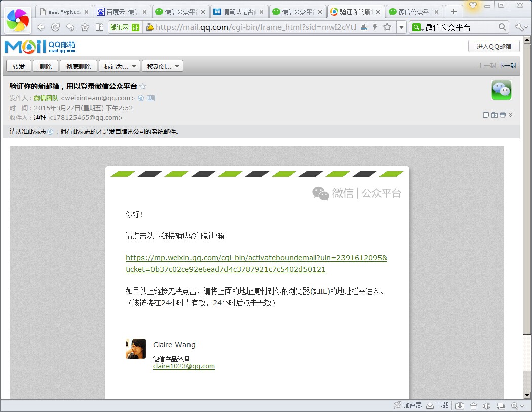
Task: Click the 腾讯网 certificate badge
Action: click(125, 27)
